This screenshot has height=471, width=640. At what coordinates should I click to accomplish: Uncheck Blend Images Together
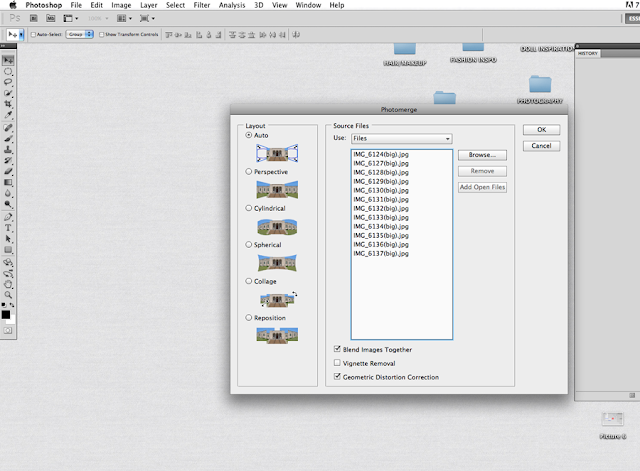[337, 349]
